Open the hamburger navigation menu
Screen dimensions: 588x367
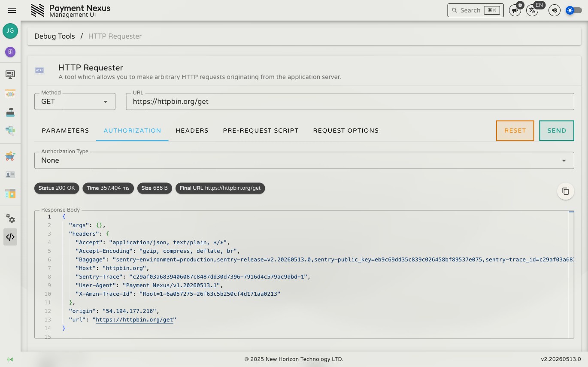coord(12,10)
